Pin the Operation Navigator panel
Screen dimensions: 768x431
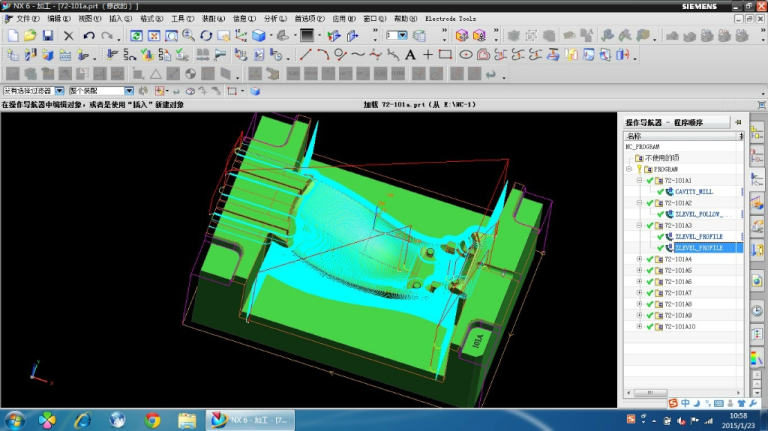(738, 122)
